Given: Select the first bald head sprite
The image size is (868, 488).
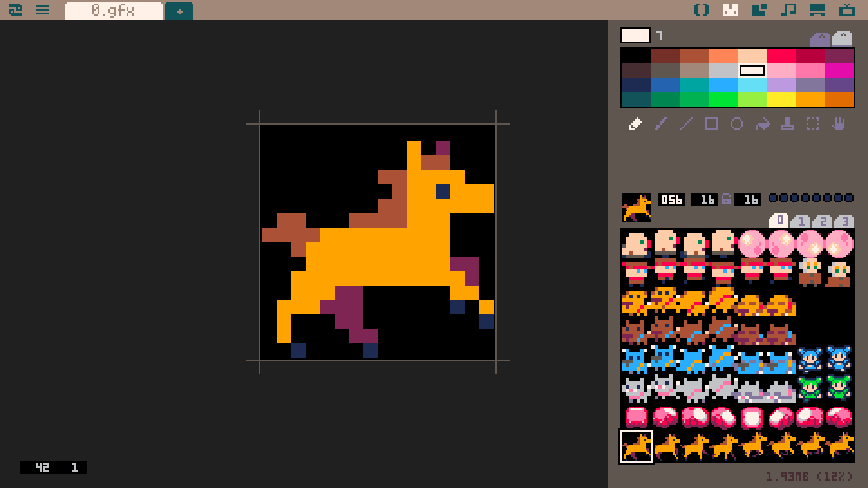Looking at the screenshot, I should (636, 243).
